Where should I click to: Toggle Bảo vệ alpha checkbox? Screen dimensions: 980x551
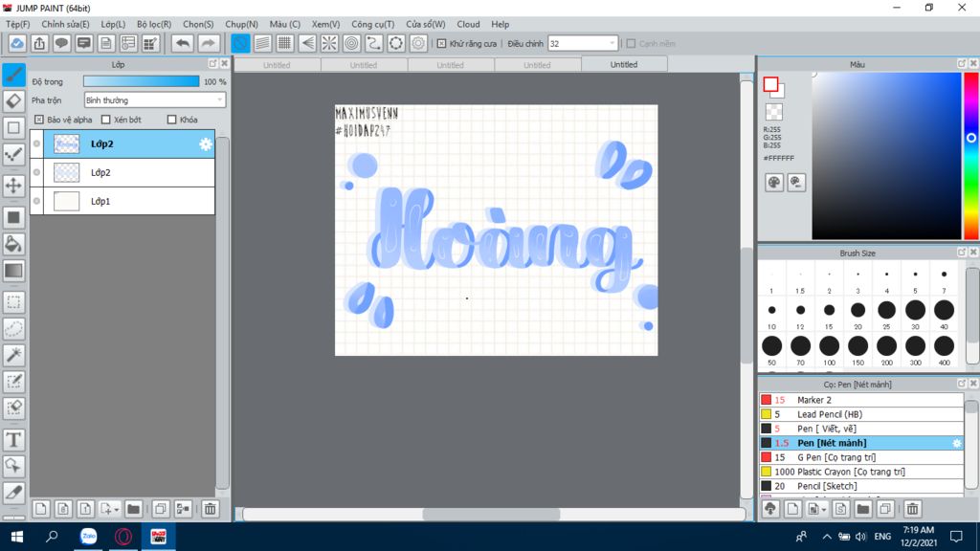tap(38, 120)
